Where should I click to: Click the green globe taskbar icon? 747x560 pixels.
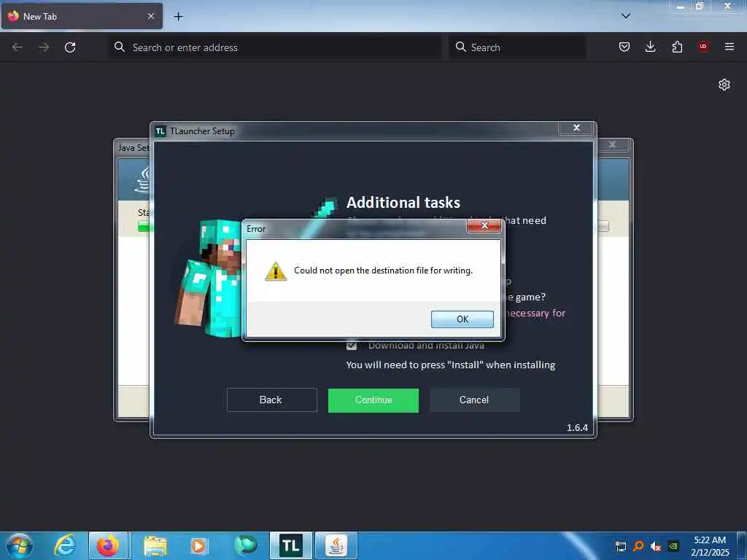(x=245, y=545)
